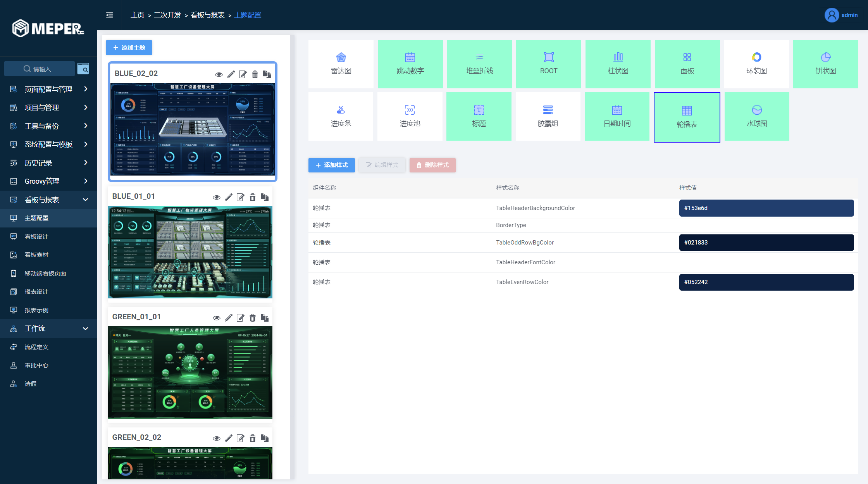Open the GREEN_01_01 theme thumbnail
This screenshot has height=484, width=868.
(190, 373)
